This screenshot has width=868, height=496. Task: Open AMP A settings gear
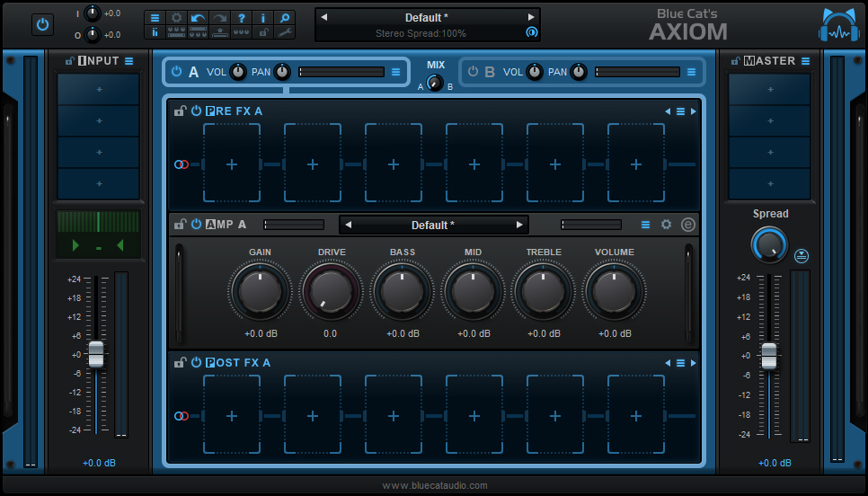[x=667, y=225]
